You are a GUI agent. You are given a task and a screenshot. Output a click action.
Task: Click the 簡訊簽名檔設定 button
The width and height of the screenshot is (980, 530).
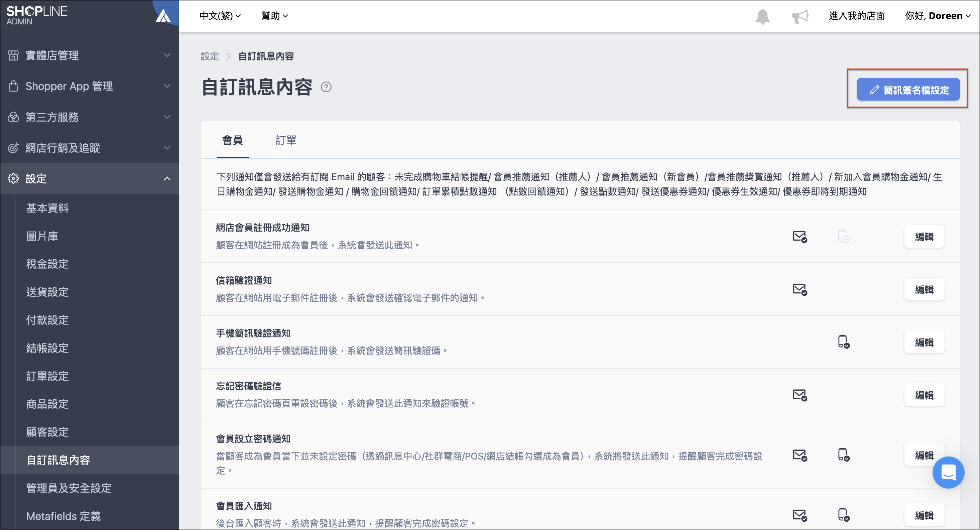[908, 90]
